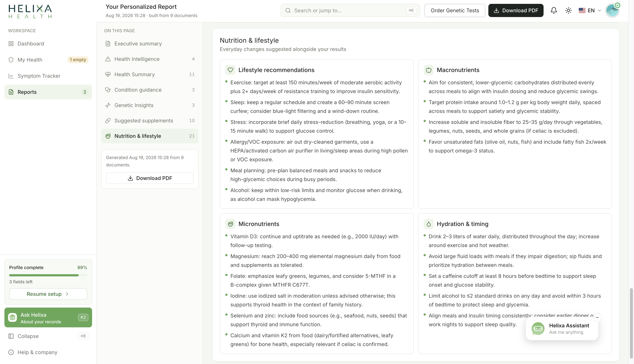Click the Help & company info icon
The width and height of the screenshot is (634, 364).
(x=11, y=352)
